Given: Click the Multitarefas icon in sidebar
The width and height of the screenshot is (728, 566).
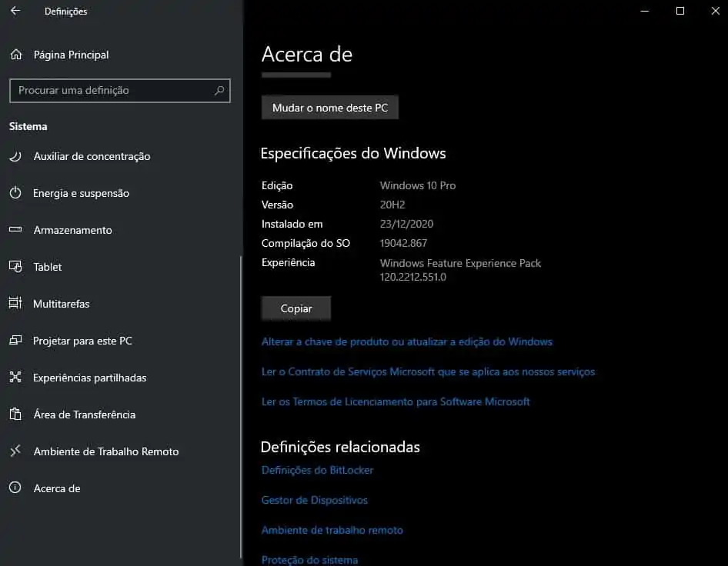Looking at the screenshot, I should pyautogui.click(x=15, y=304).
